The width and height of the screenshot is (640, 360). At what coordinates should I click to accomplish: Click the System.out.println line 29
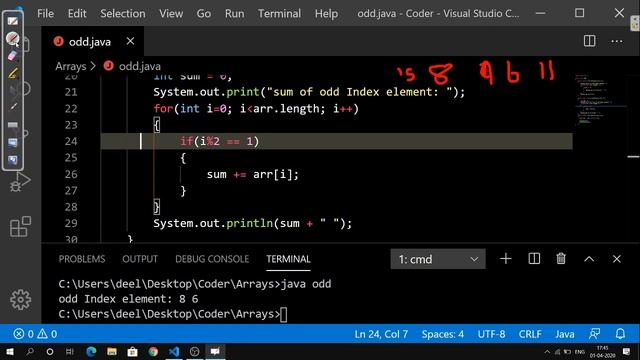point(253,223)
